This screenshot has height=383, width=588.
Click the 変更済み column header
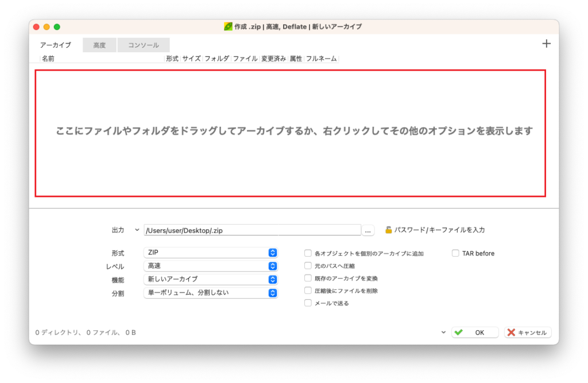tap(274, 59)
